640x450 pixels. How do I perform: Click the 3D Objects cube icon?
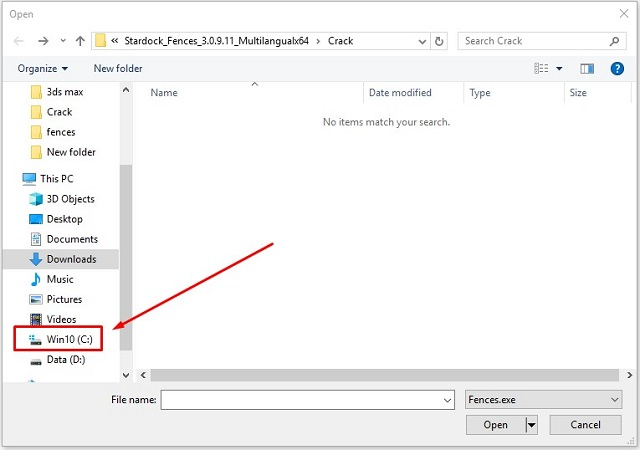pos(36,199)
